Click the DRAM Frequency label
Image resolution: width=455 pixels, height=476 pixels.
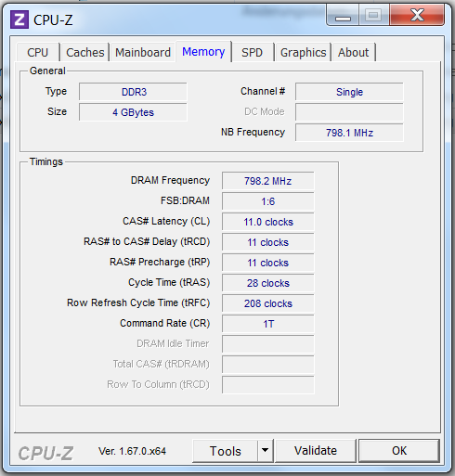pyautogui.click(x=170, y=180)
